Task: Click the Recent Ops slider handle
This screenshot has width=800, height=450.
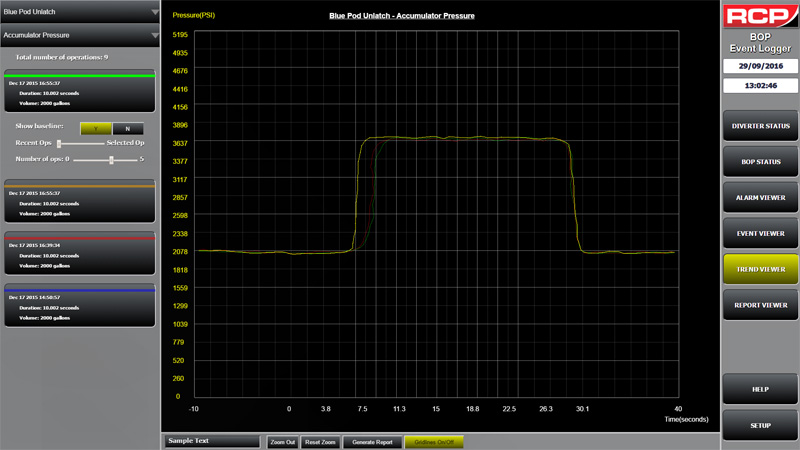Action: 59,144
